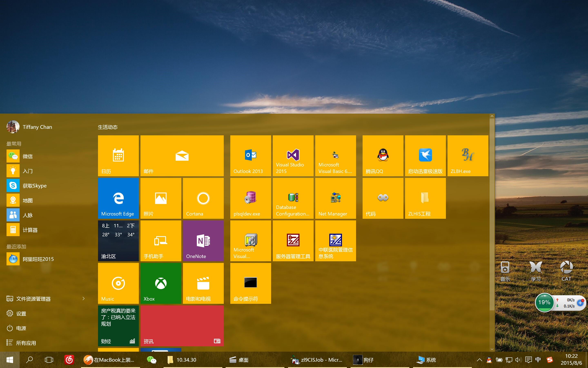Click the 启动迅雷极速版 tile
The height and width of the screenshot is (368, 588).
425,156
